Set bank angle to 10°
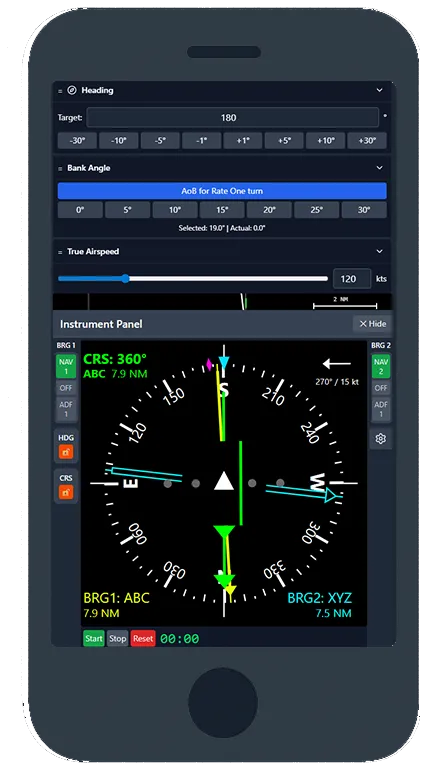The image size is (436, 772). [x=175, y=210]
